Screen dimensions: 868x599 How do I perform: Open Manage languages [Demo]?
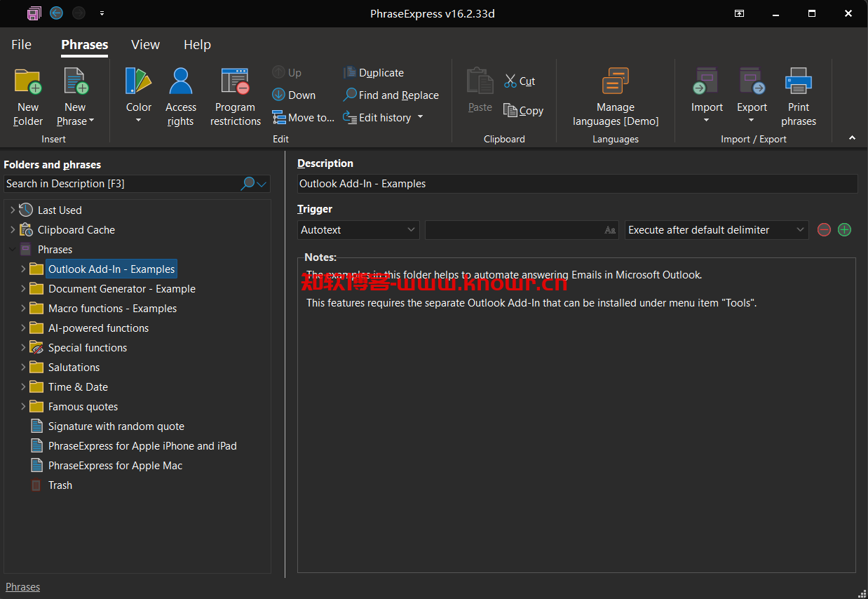coord(616,97)
